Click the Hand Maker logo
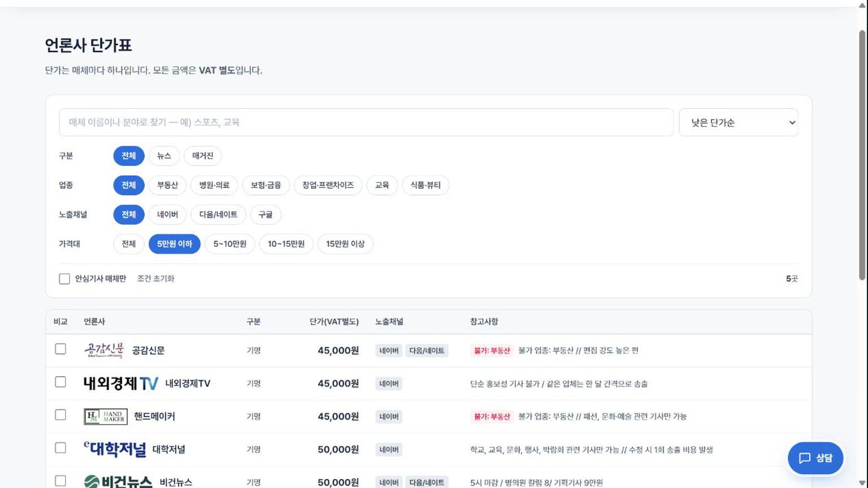The height and width of the screenshot is (488, 868). tap(106, 416)
